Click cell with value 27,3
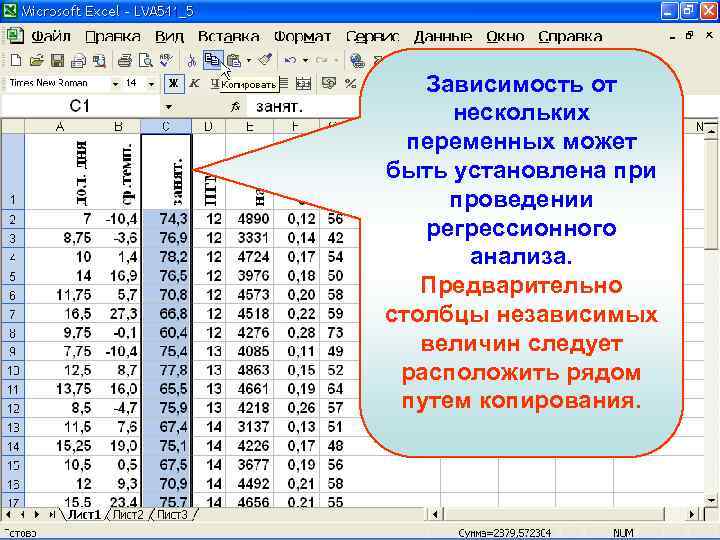The width and height of the screenshot is (720, 540). click(x=118, y=314)
